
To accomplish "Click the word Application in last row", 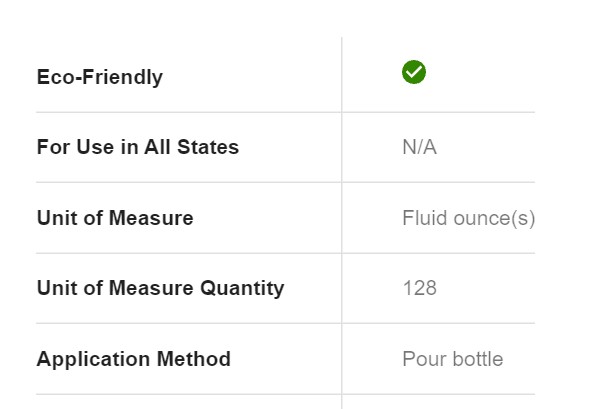I will click(x=94, y=359).
